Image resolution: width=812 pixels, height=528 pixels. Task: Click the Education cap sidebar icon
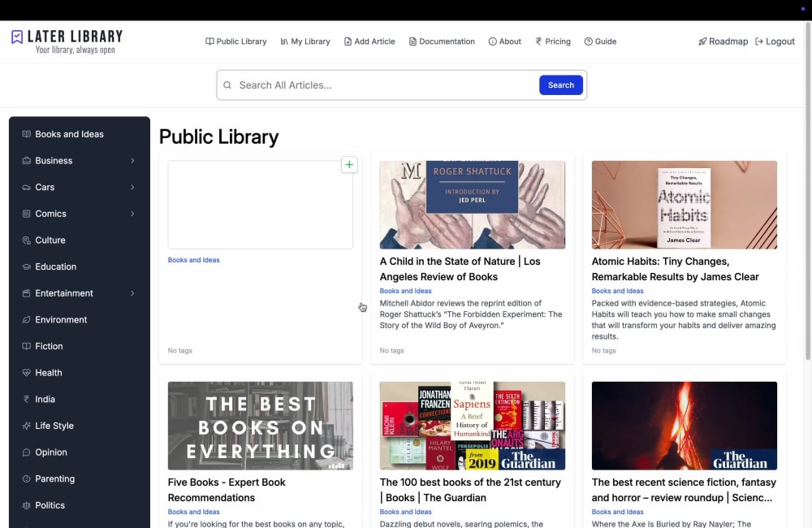point(27,267)
